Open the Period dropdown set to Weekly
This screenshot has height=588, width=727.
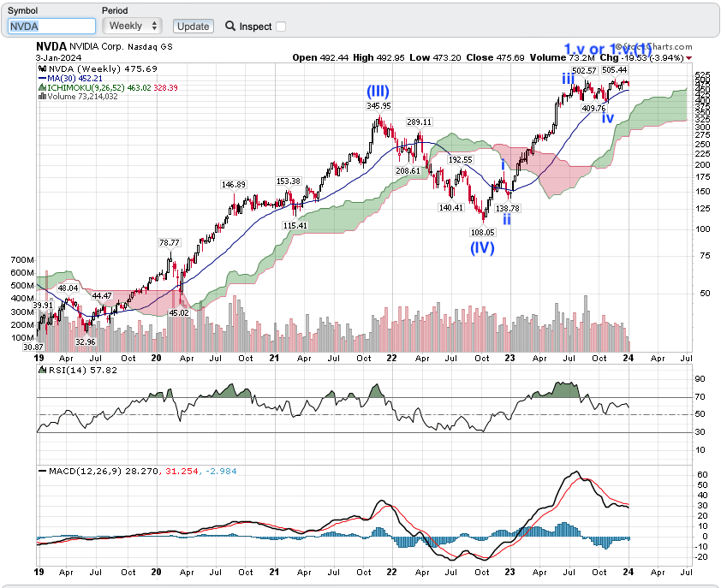pyautogui.click(x=132, y=26)
